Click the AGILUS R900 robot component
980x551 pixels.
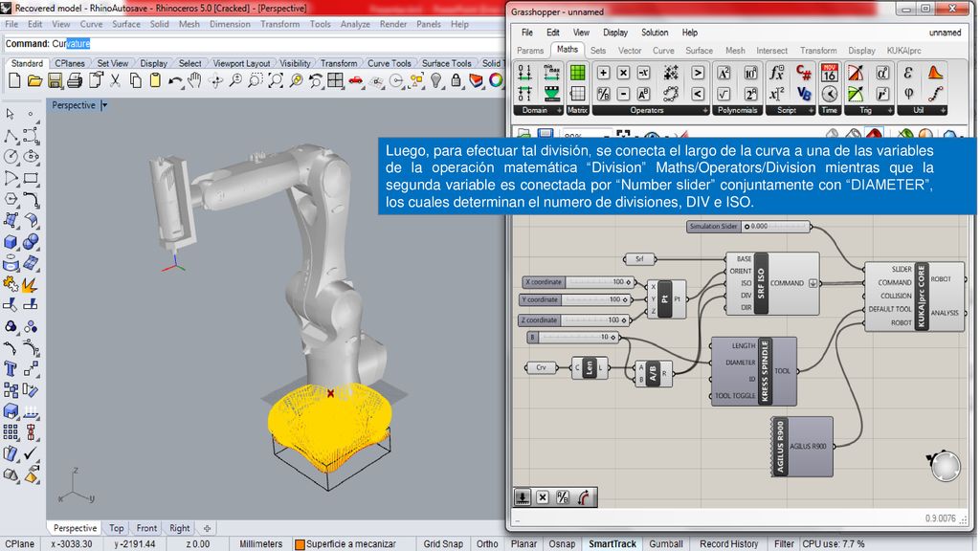[802, 447]
